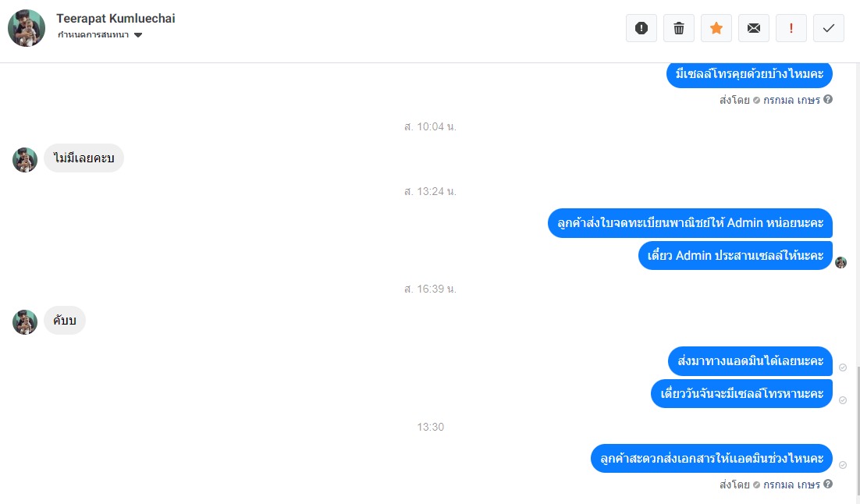Click delivered checkmark beside เดี๋ยววันจันจะมีเซลล์โทรหานะคะ message
860x504 pixels.
point(843,400)
